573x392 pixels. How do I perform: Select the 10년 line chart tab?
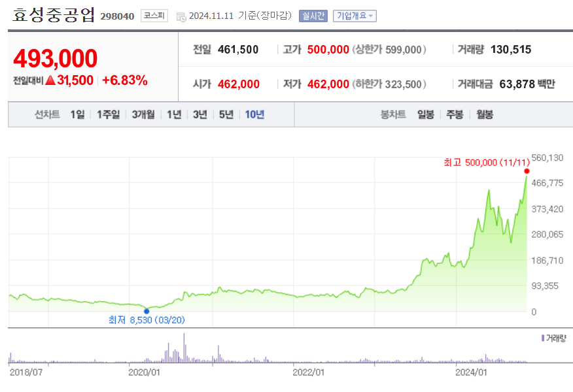254,114
